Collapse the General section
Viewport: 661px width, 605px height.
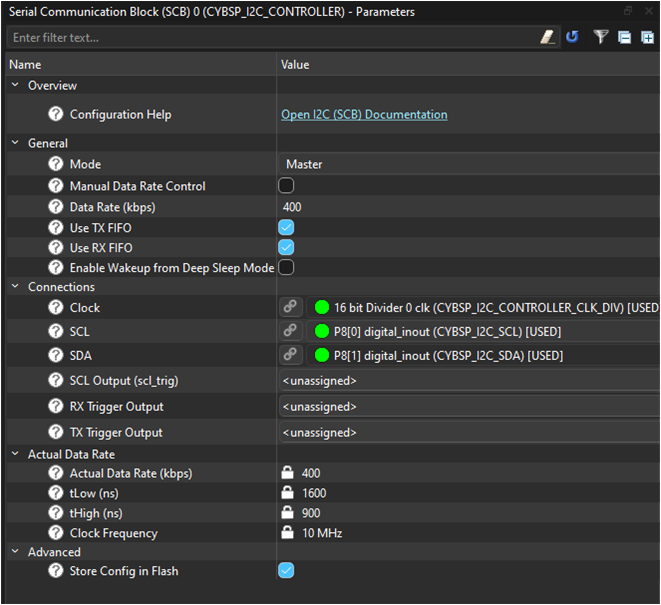(x=16, y=144)
